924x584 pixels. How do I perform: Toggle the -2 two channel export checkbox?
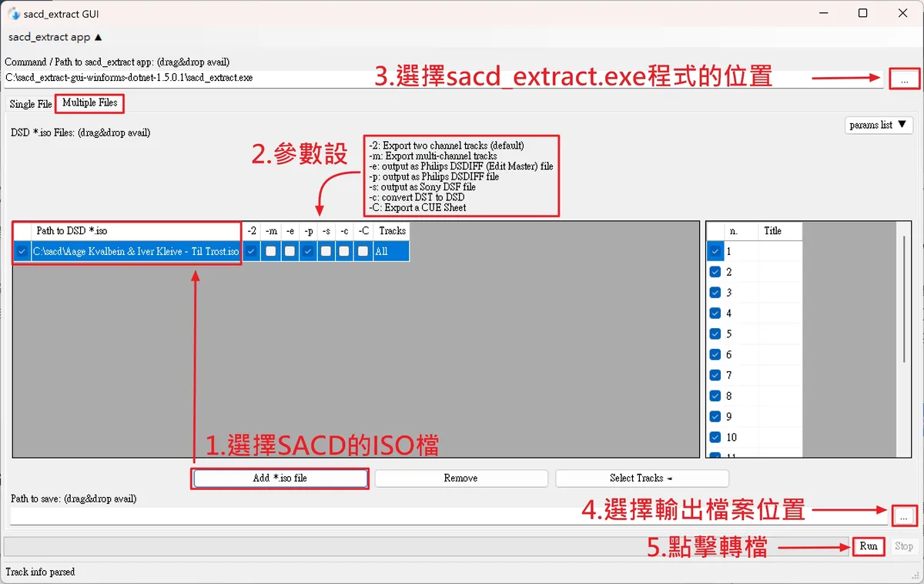252,251
